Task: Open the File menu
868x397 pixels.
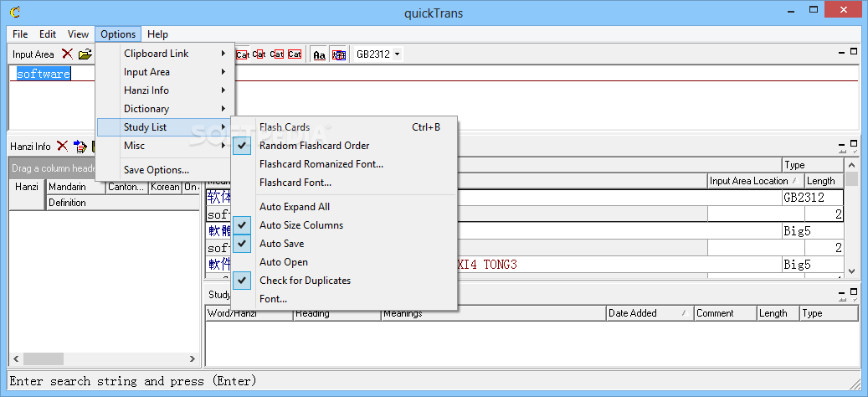Action: pyautogui.click(x=20, y=34)
